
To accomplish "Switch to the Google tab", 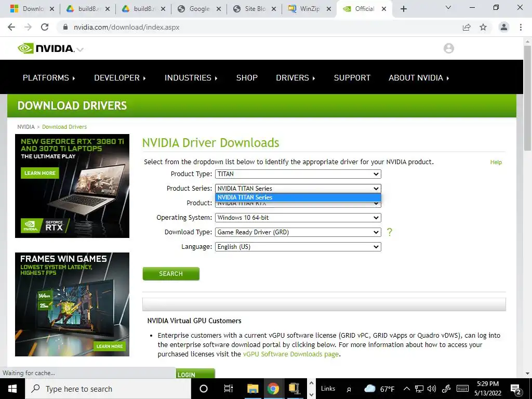I will (x=198, y=9).
